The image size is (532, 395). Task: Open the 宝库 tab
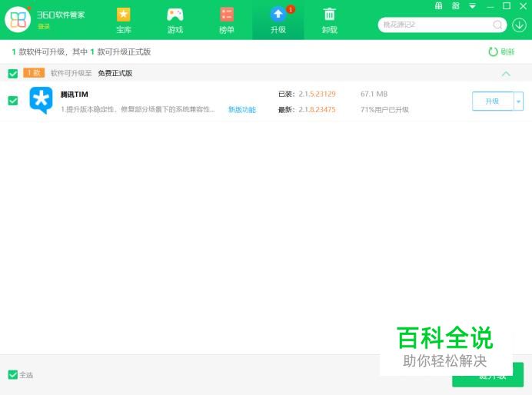[124, 21]
